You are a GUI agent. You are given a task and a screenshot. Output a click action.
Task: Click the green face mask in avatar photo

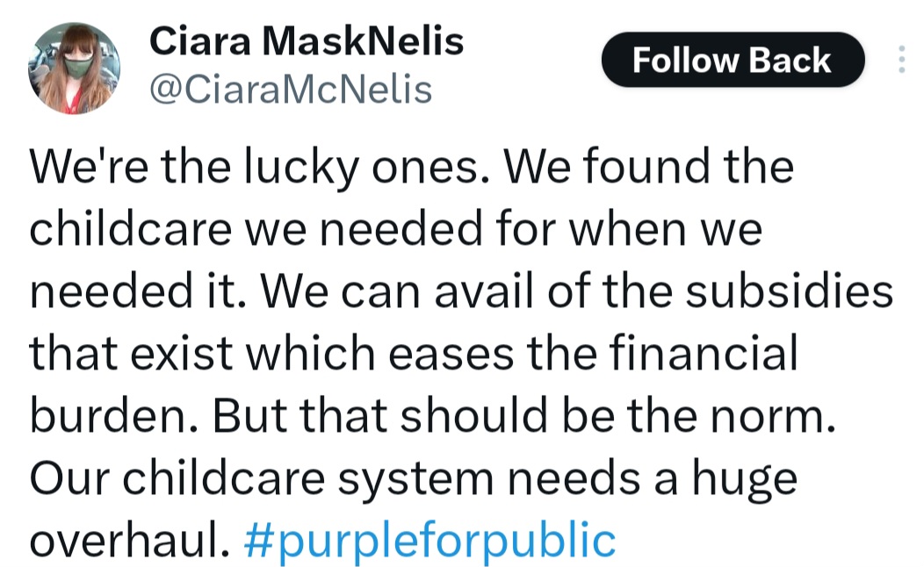(x=78, y=65)
